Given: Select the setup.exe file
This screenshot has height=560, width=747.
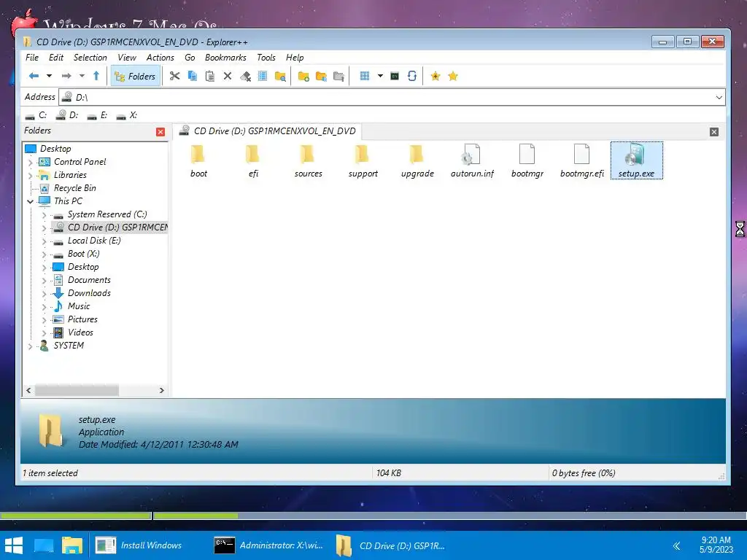Looking at the screenshot, I should (636, 161).
